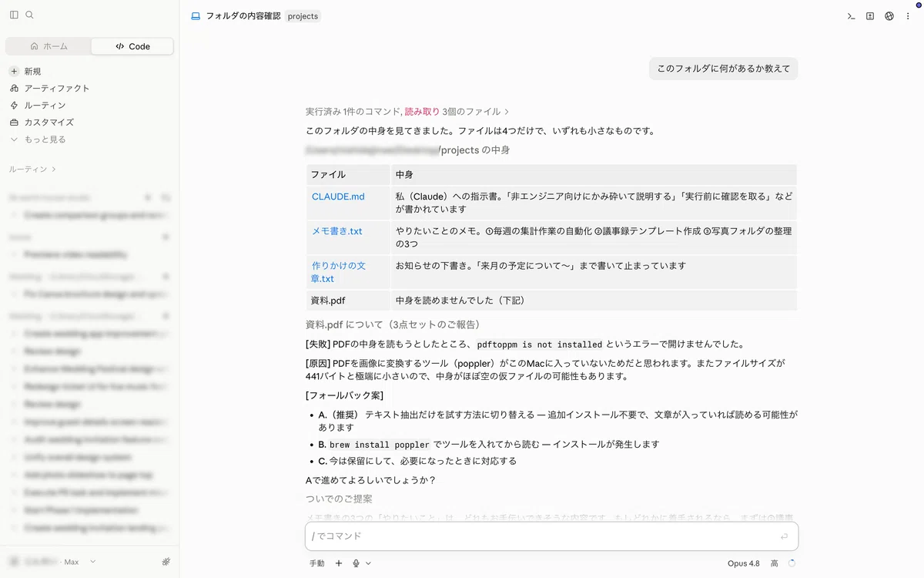The width and height of the screenshot is (924, 578).
Task: Click the text Aで進めてよろしいでしょうか?
Action: [x=370, y=480]
